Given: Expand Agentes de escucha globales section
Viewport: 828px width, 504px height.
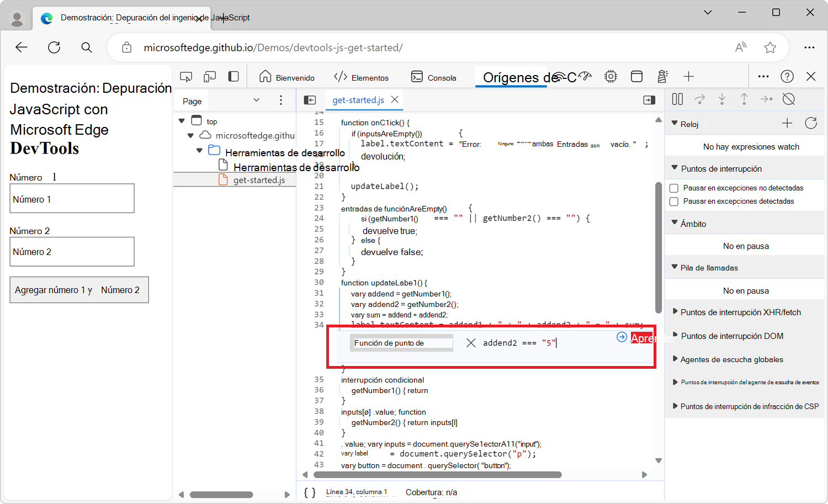Looking at the screenshot, I should (675, 359).
